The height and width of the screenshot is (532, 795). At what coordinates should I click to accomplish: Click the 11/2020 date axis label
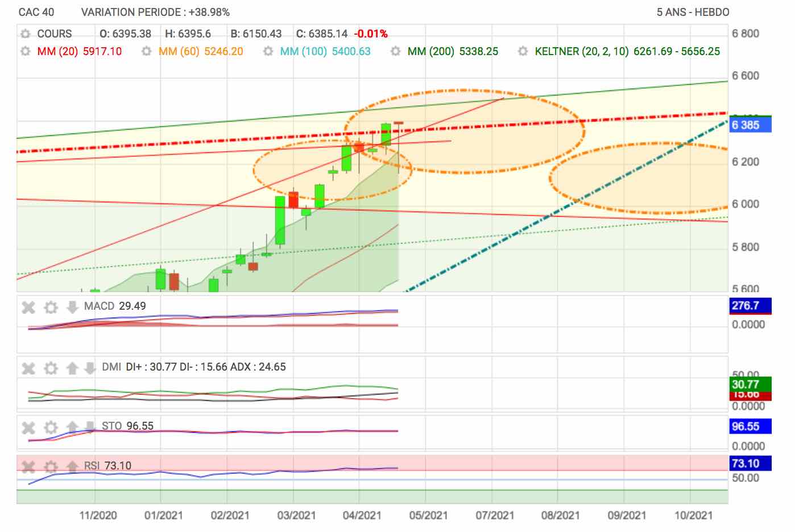pyautogui.click(x=98, y=516)
